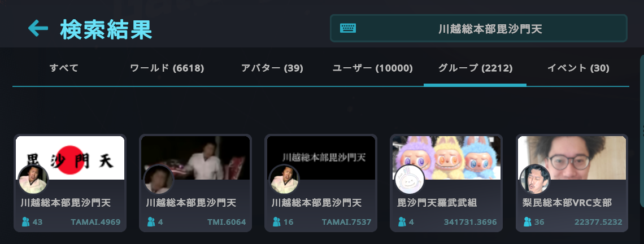Click the vertical scrollbar at the right edge
The width and height of the screenshot is (644, 244).
(x=642, y=130)
